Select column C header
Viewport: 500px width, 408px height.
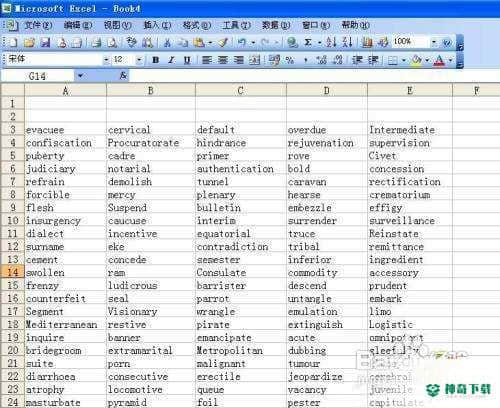click(x=240, y=90)
